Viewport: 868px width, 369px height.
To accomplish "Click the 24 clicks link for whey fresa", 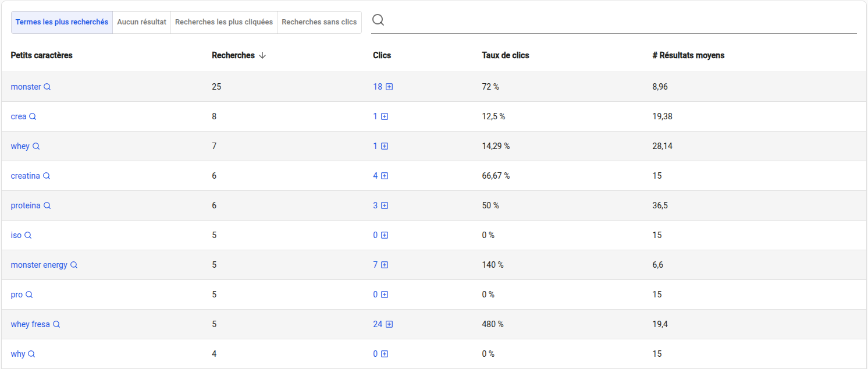I will coord(378,324).
